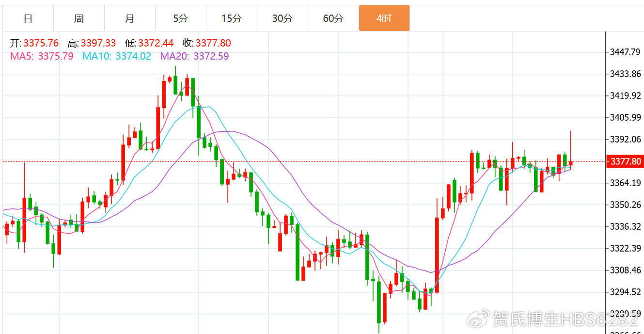Click the high price value 3397.33

pyautogui.click(x=98, y=43)
